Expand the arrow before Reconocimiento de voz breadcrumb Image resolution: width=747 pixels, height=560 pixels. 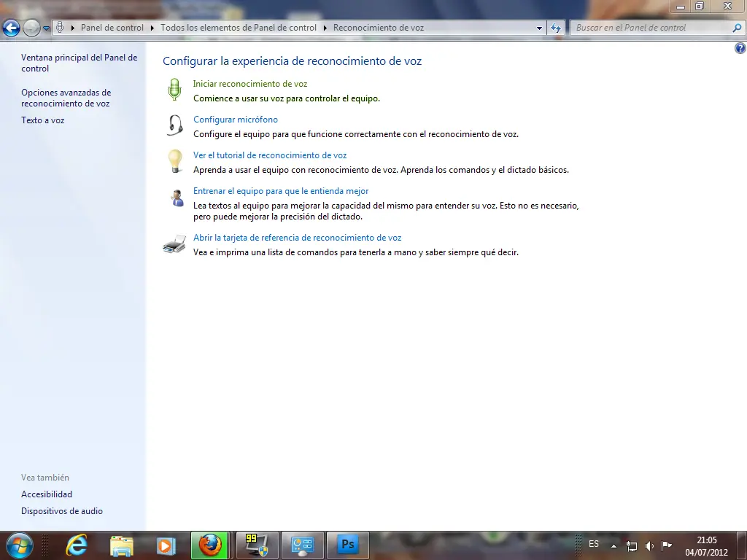pyautogui.click(x=325, y=28)
